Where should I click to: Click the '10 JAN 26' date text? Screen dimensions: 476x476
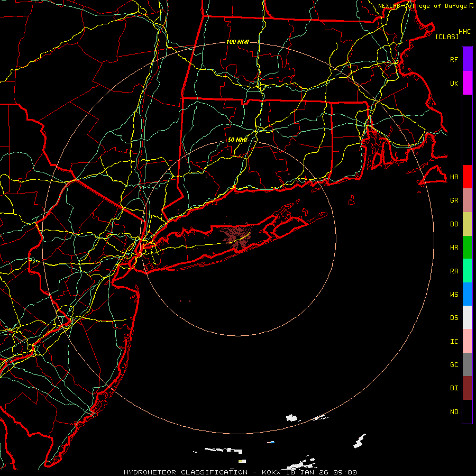click(307, 472)
